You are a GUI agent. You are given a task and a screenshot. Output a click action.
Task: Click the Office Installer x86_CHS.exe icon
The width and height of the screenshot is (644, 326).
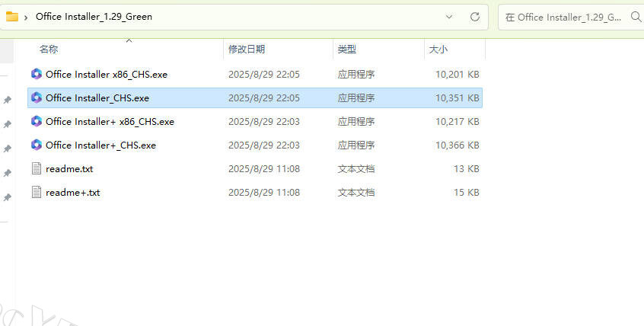pyautogui.click(x=37, y=74)
